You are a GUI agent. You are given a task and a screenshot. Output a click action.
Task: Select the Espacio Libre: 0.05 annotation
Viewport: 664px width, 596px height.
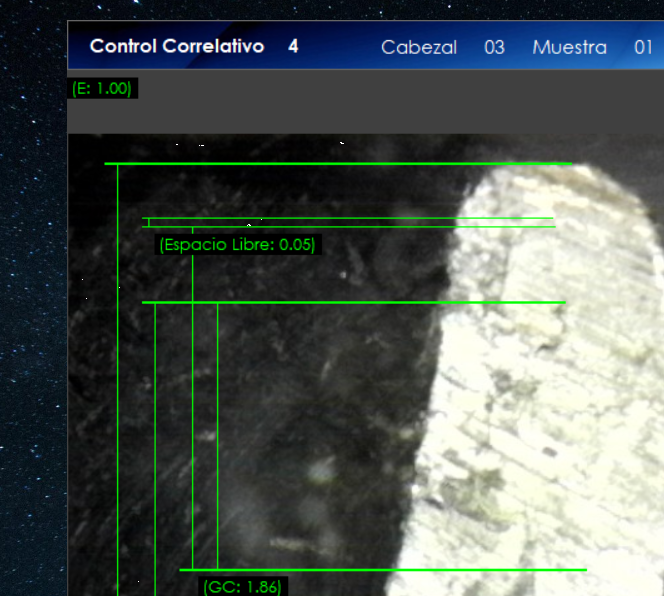pos(237,245)
